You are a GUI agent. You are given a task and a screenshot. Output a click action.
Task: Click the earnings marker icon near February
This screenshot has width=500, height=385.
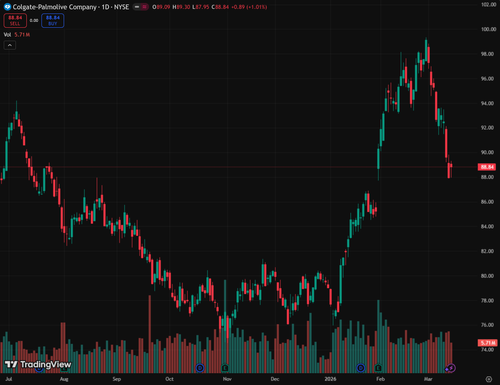point(378,368)
